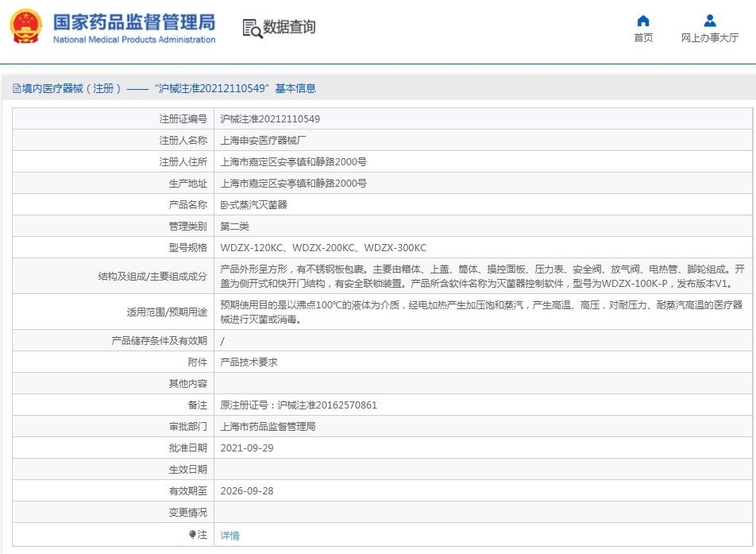Viewport: 756px width, 554px height.
Task: Click the 有效期至 row label
Action: click(188, 490)
